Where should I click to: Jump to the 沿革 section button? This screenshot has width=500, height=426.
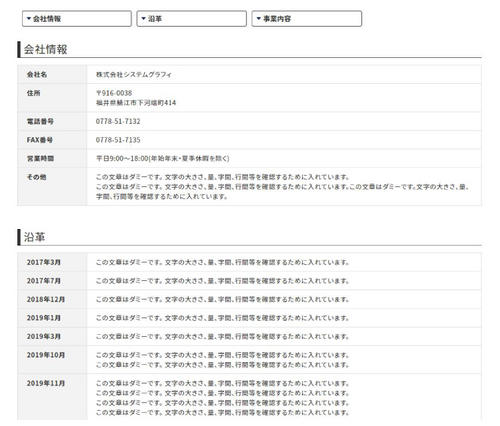pos(192,19)
